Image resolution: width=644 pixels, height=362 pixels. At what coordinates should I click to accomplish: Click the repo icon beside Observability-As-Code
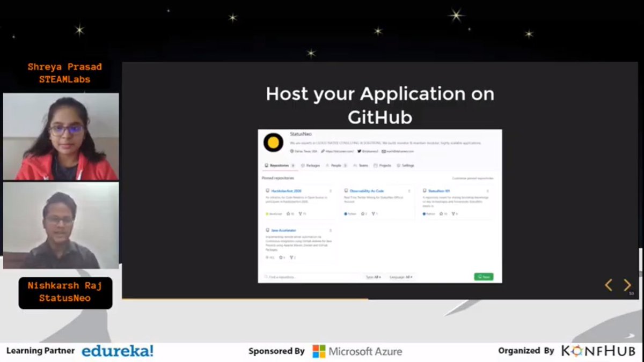(346, 191)
